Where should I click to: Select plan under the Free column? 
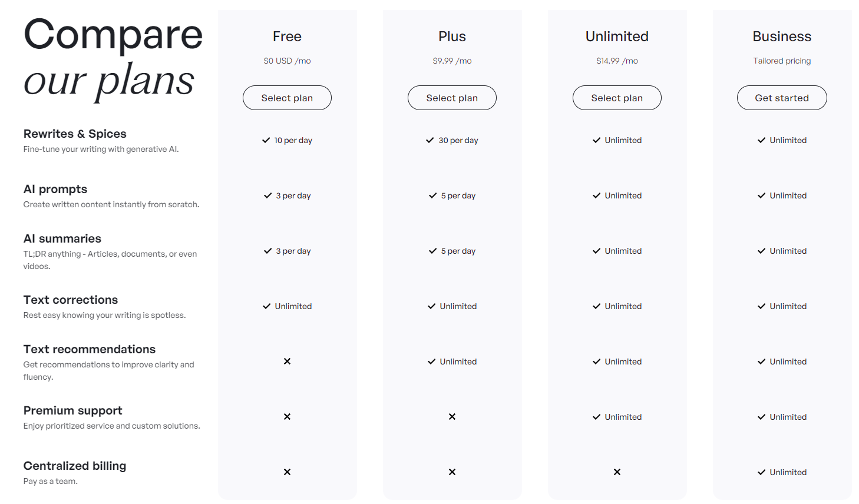coord(287,98)
